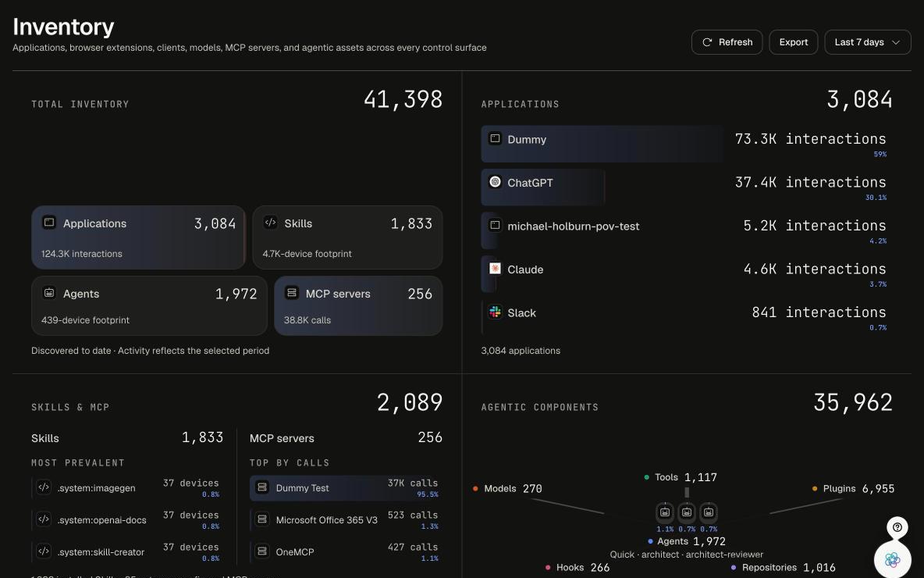
Task: Click the Claude logo icon
Action: tap(495, 269)
